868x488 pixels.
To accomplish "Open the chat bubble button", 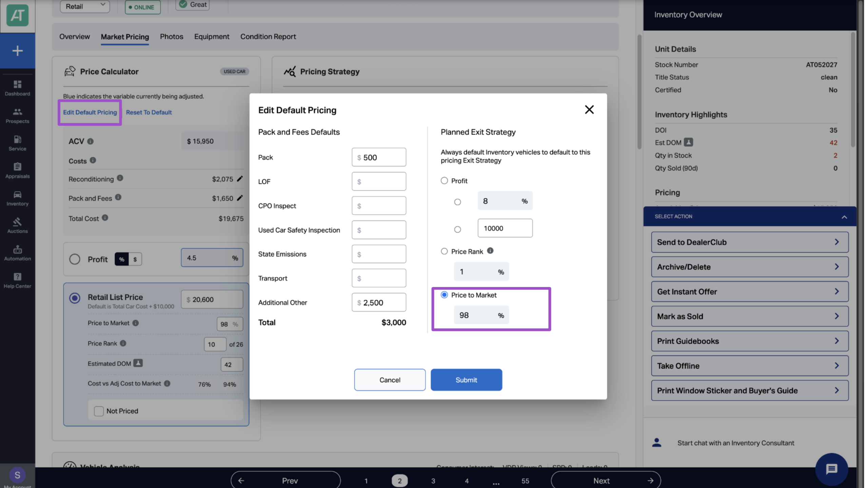I will (831, 469).
